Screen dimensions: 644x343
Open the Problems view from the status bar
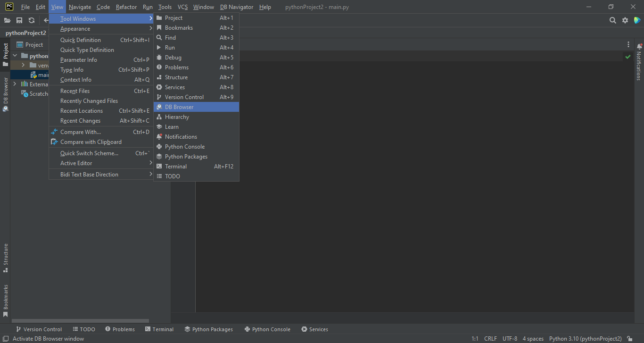pos(120,329)
